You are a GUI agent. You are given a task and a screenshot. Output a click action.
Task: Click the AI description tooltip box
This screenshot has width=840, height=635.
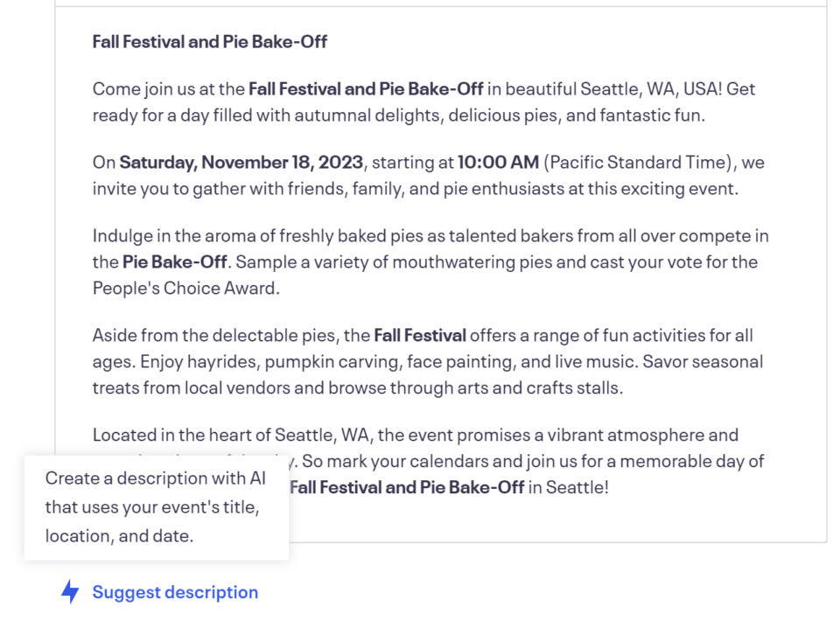(x=156, y=506)
